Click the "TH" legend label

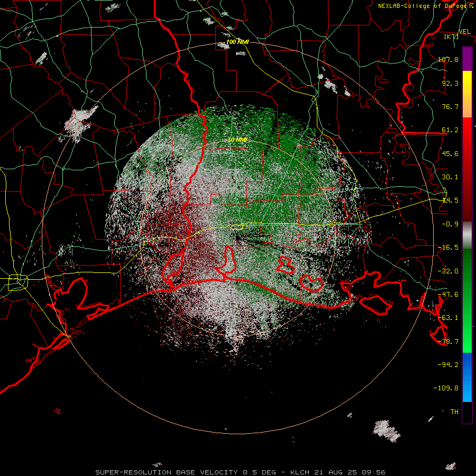click(454, 411)
